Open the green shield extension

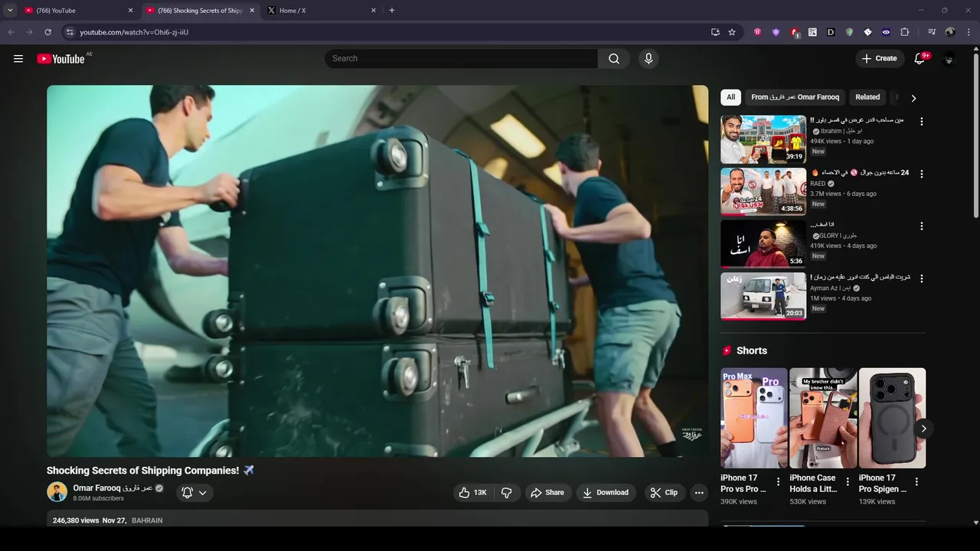pos(849,32)
